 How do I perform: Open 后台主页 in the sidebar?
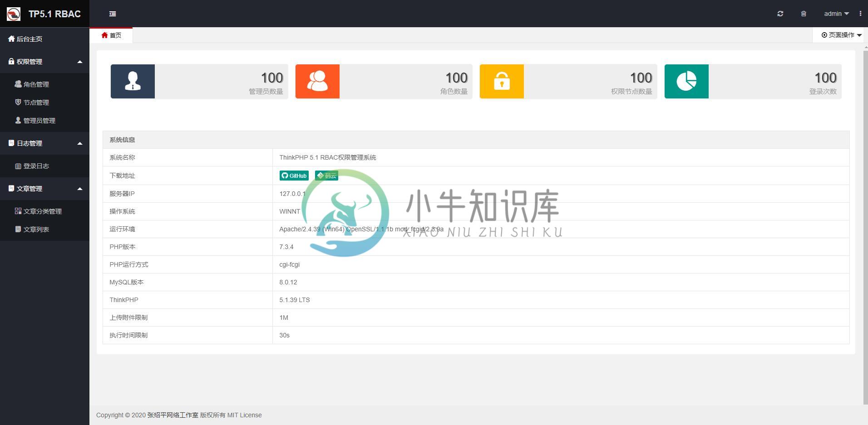44,39
